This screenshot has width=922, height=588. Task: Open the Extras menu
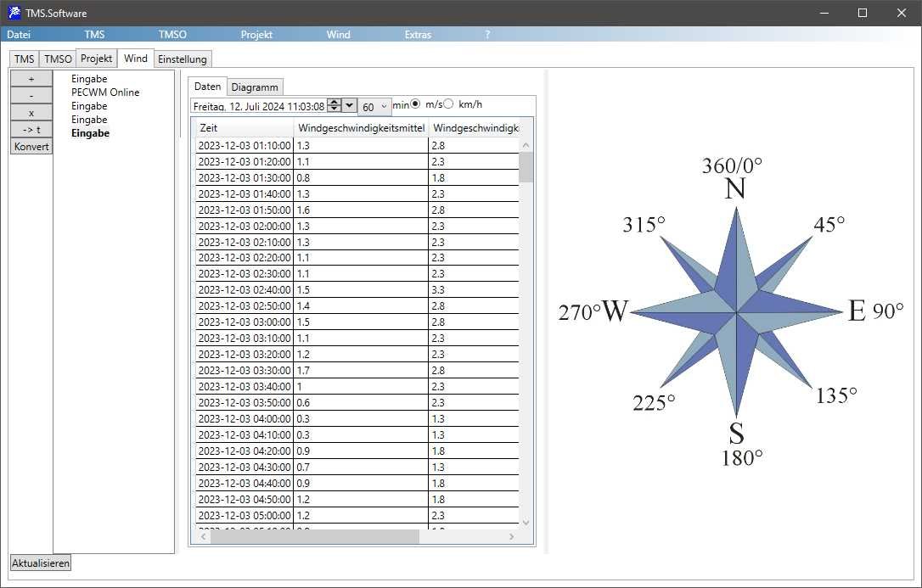[x=418, y=35]
